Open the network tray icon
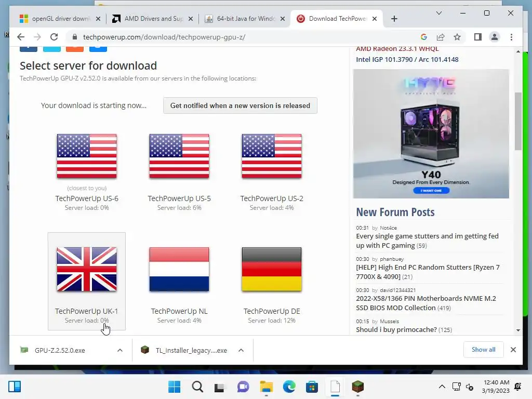532x399 pixels. click(456, 387)
